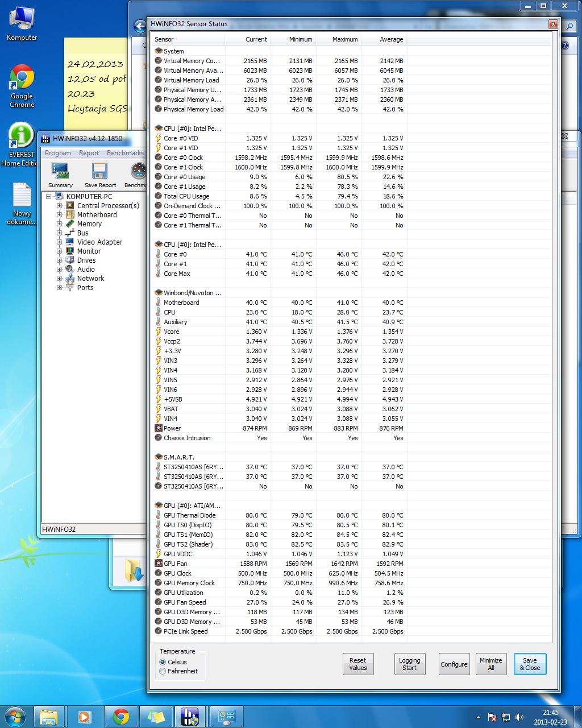Open the Report menu
The image size is (582, 728).
click(x=89, y=153)
